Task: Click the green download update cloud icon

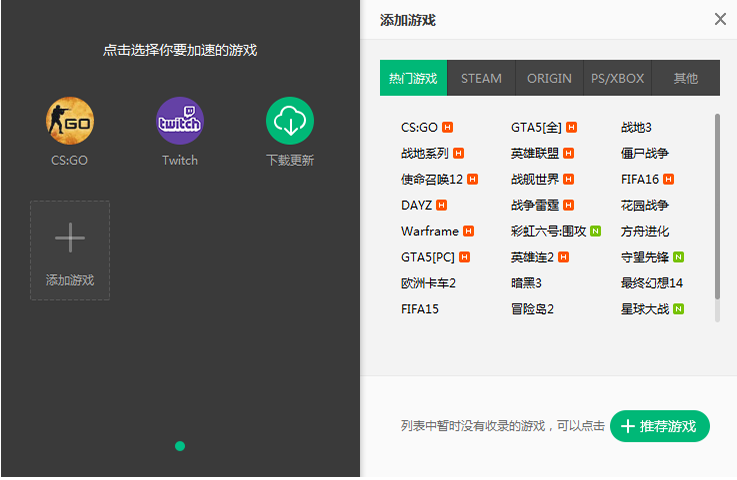Action: point(290,121)
